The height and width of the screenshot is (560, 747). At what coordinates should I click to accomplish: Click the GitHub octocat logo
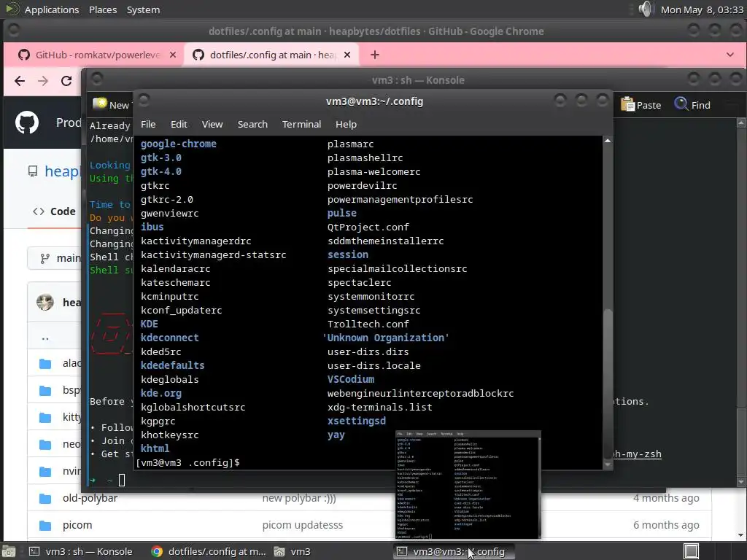(27, 122)
